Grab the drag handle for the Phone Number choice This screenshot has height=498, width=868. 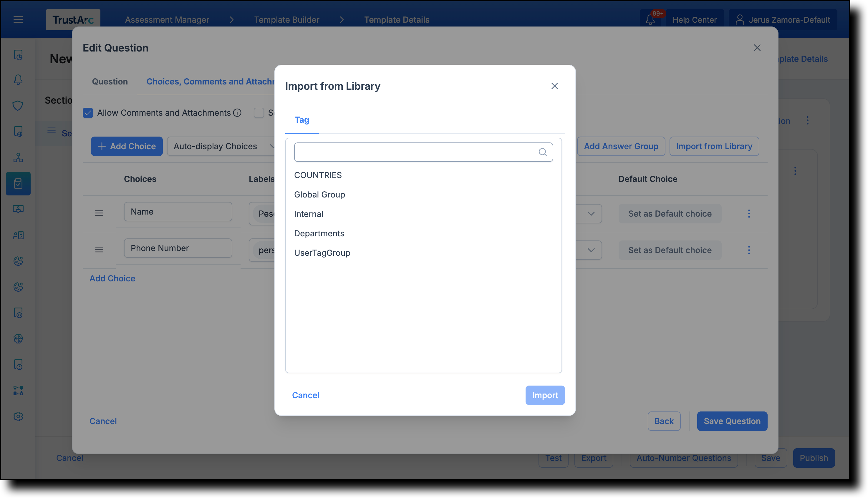pos(99,249)
